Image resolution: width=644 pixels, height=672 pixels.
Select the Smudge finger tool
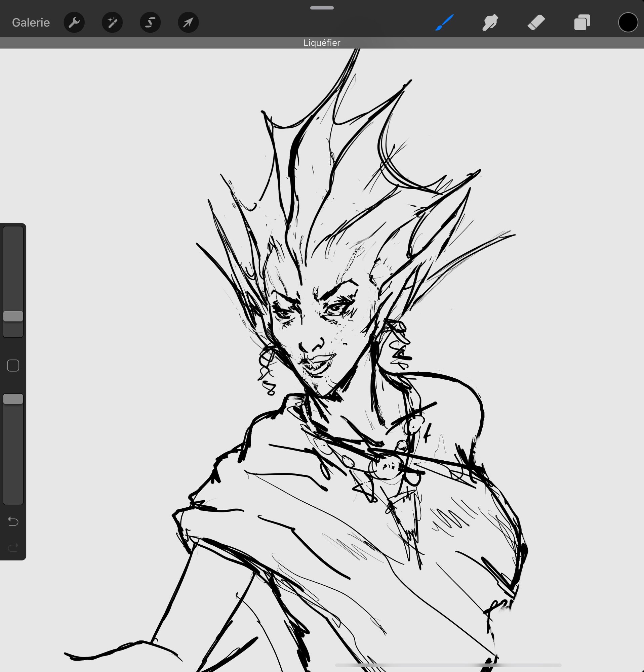490,23
